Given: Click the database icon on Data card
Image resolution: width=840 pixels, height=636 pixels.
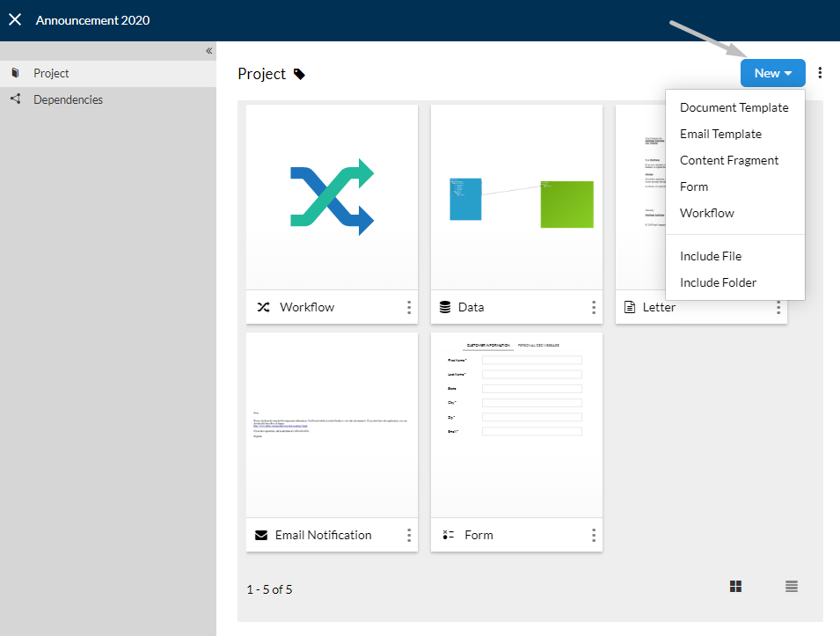Looking at the screenshot, I should pos(445,307).
